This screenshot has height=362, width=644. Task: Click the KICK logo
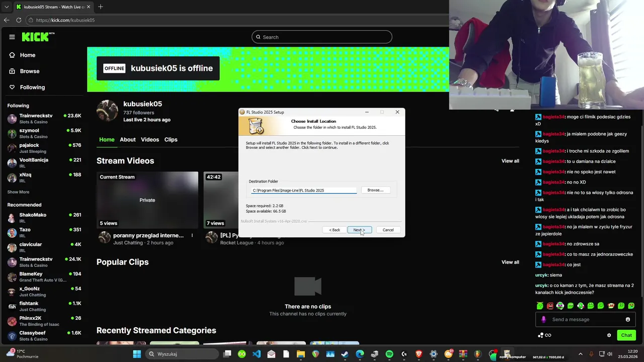pos(38,37)
